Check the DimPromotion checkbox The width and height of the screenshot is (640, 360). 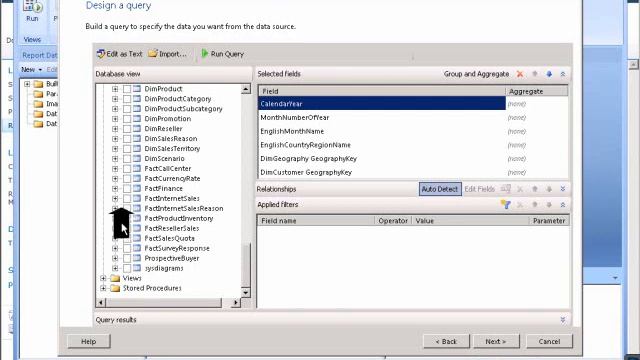pyautogui.click(x=127, y=119)
